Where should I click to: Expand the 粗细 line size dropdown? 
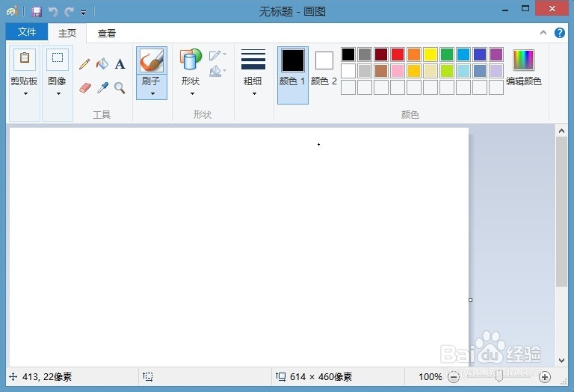click(x=253, y=73)
